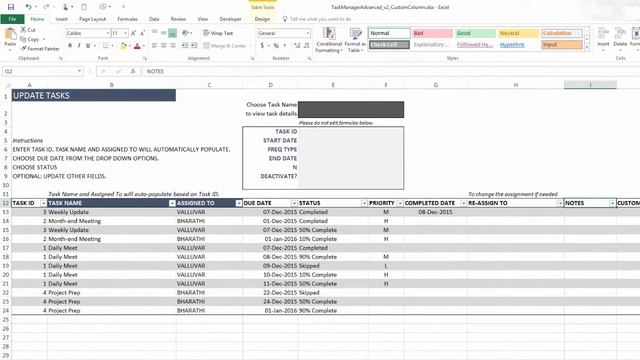The width and height of the screenshot is (640, 360).
Task: Apply percent style format
Action: pos(276,45)
